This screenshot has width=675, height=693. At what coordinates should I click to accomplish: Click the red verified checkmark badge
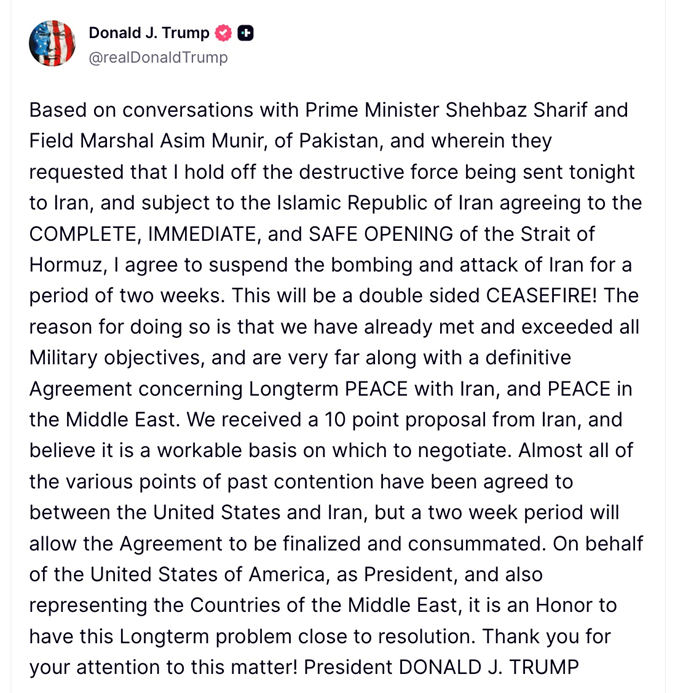(x=224, y=33)
